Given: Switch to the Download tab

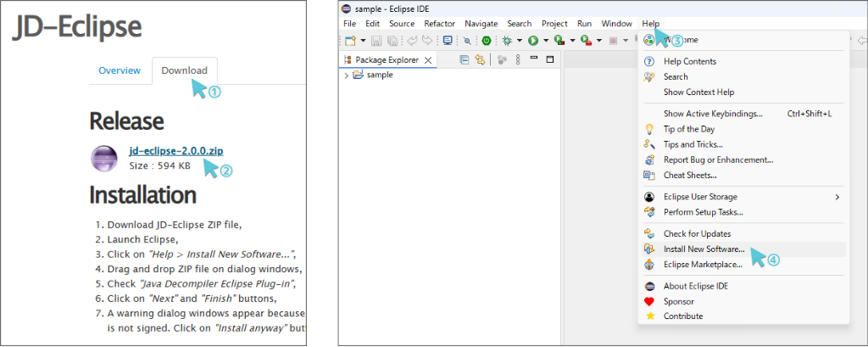Looking at the screenshot, I should tap(184, 70).
